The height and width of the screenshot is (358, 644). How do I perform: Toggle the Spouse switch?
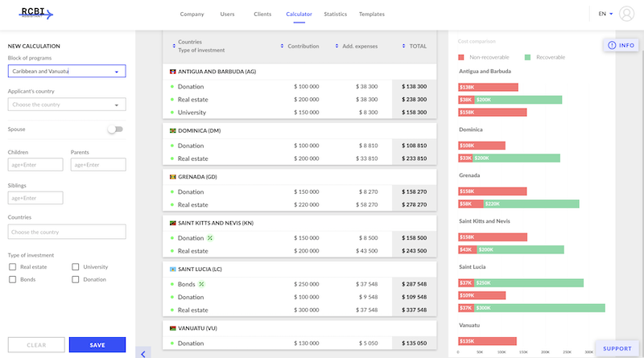pyautogui.click(x=115, y=130)
